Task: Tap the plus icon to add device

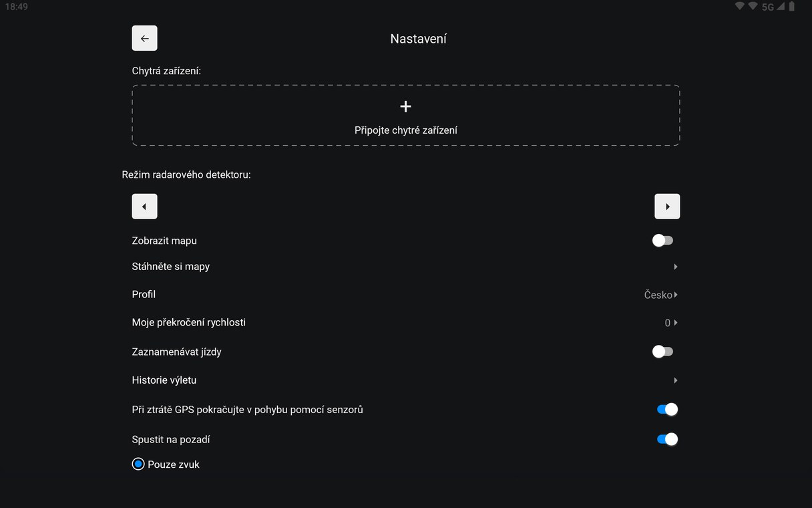Action: (405, 106)
